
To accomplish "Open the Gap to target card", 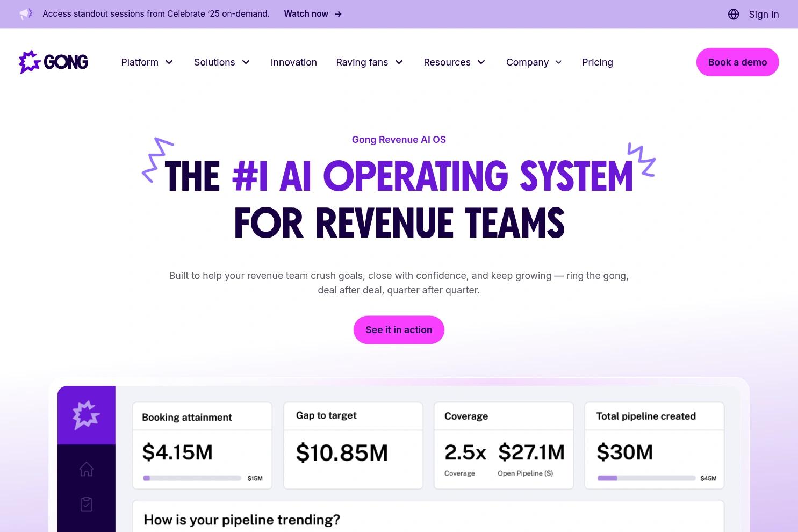I will [x=353, y=445].
